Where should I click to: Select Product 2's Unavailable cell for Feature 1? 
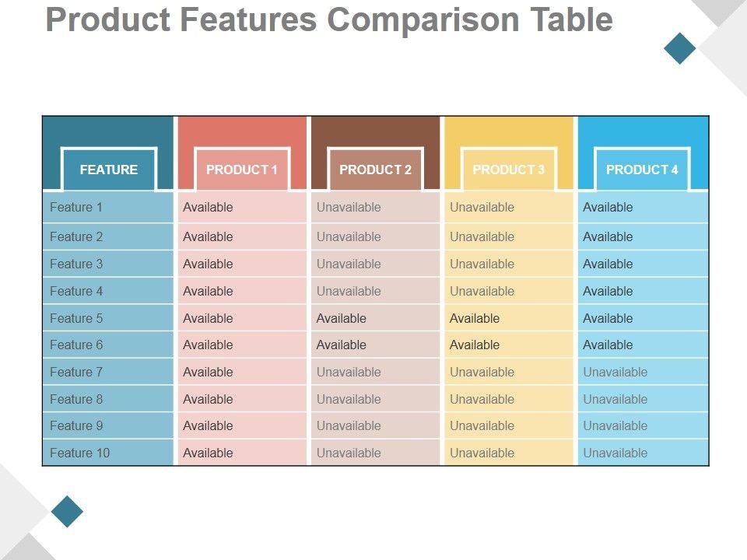(349, 208)
